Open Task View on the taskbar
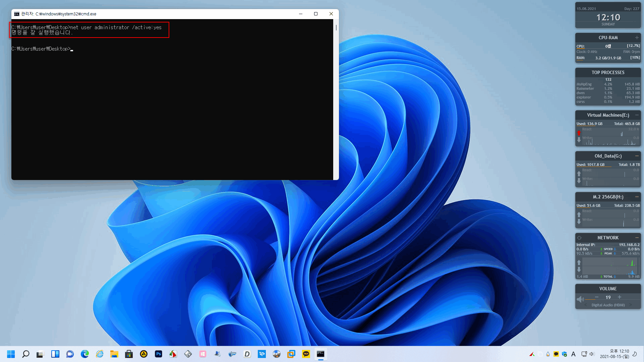Screen dimensions: 644x362 coord(41,354)
